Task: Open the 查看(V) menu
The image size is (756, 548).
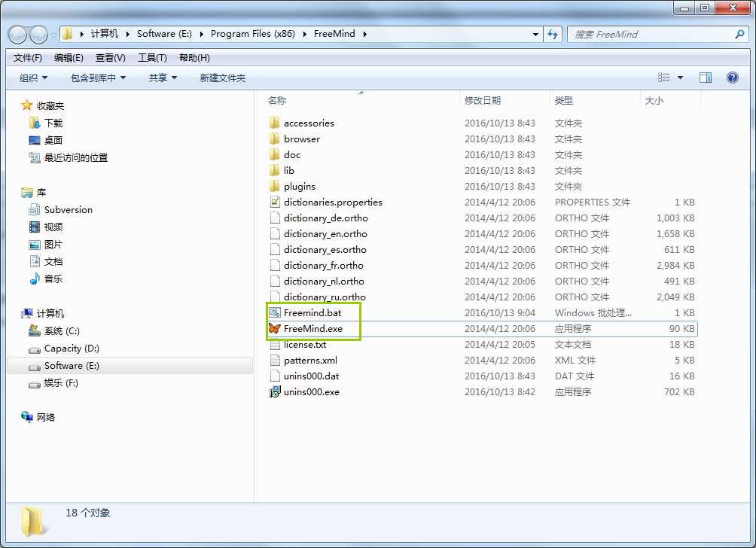Action: (x=111, y=58)
